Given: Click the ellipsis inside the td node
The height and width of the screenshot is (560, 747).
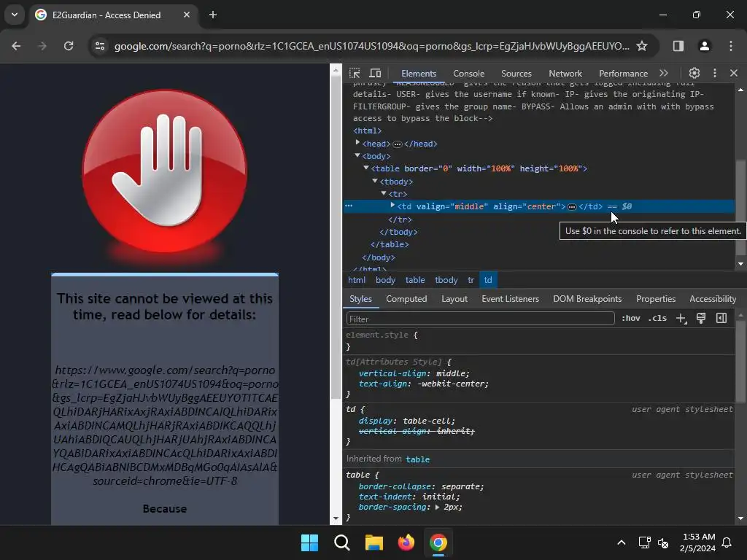Looking at the screenshot, I should 572,206.
